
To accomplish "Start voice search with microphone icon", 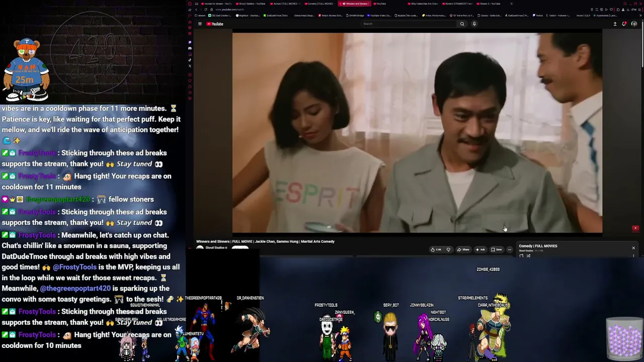I will 474,24.
